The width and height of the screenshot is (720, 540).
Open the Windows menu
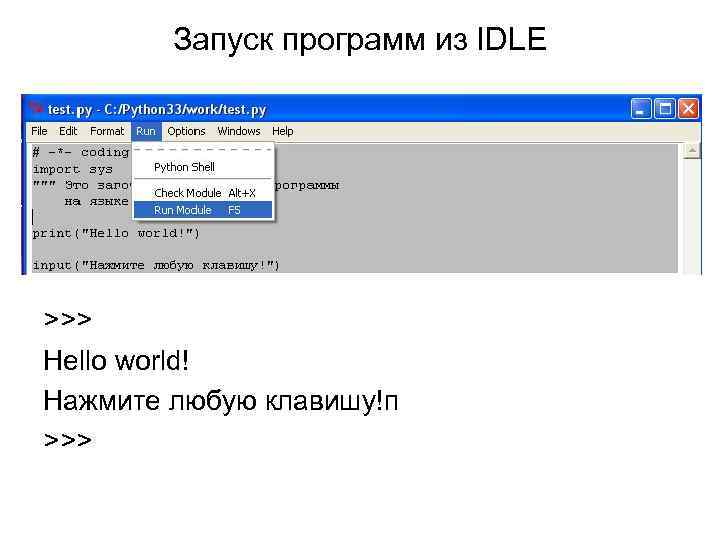239,131
